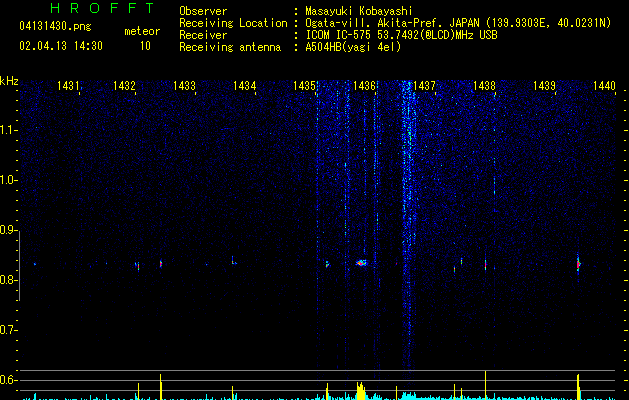The height and width of the screenshot is (400, 629).
Task: Click the 1439 time axis marker
Action: pyautogui.click(x=544, y=86)
